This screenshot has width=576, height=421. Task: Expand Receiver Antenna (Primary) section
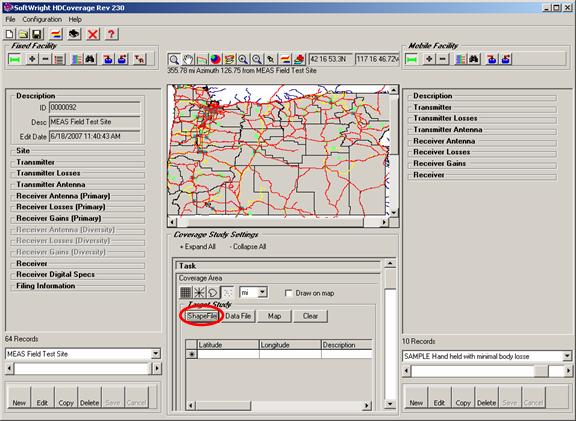point(78,196)
